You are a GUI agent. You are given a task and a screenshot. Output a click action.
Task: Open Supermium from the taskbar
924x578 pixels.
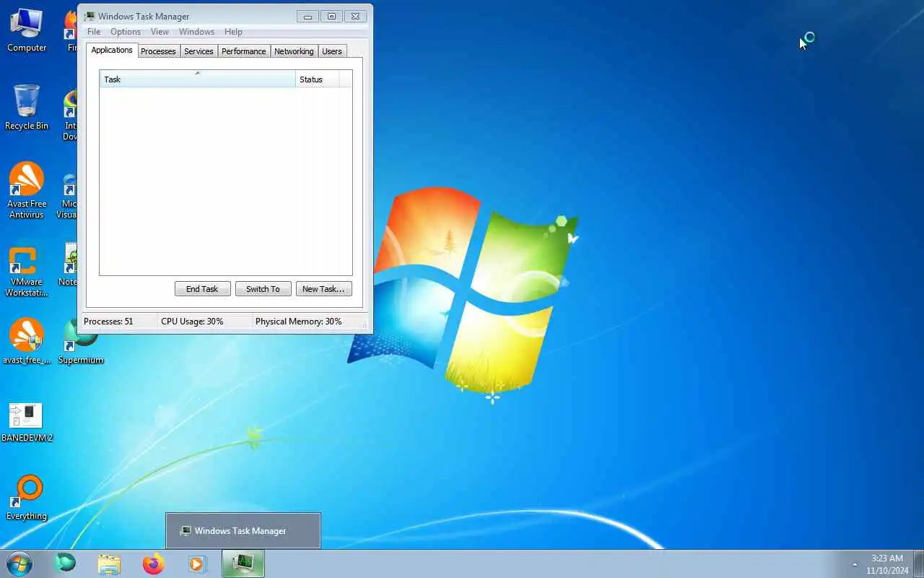click(65, 564)
